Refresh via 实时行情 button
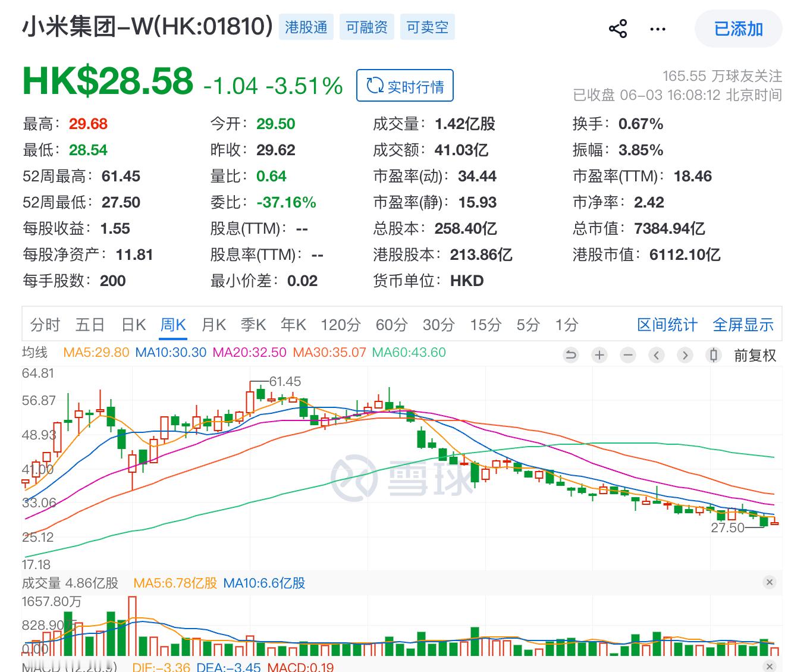Image resolution: width=810 pixels, height=672 pixels. 405,86
